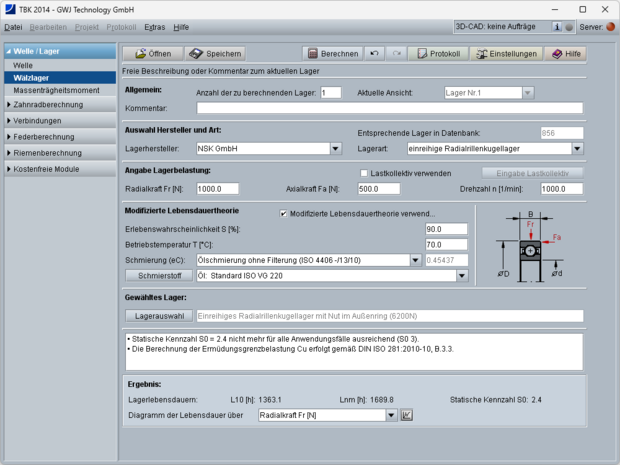The image size is (620, 465).
Task: Open Einstellungen settings
Action: [x=505, y=53]
